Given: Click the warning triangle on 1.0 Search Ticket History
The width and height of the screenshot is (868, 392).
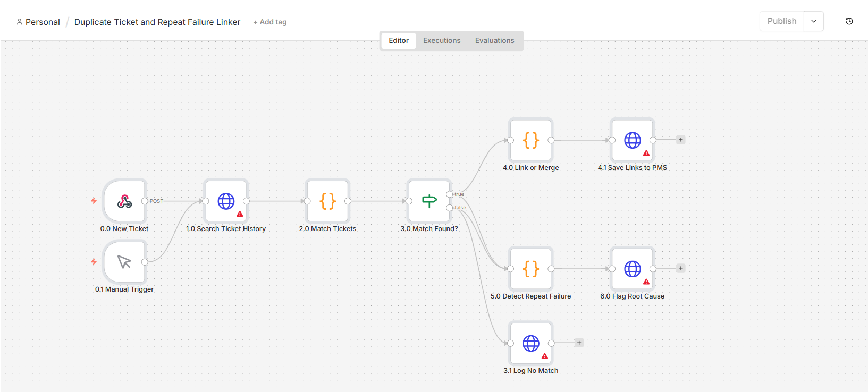Looking at the screenshot, I should [x=240, y=214].
